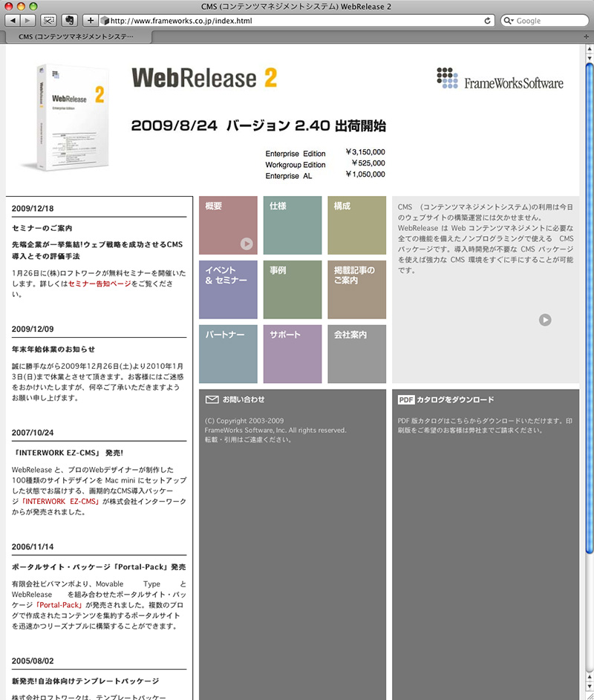Viewport: 594px width, 700px height.
Task: Click the WebRelease 2 title logo
Action: pyautogui.click(x=204, y=78)
